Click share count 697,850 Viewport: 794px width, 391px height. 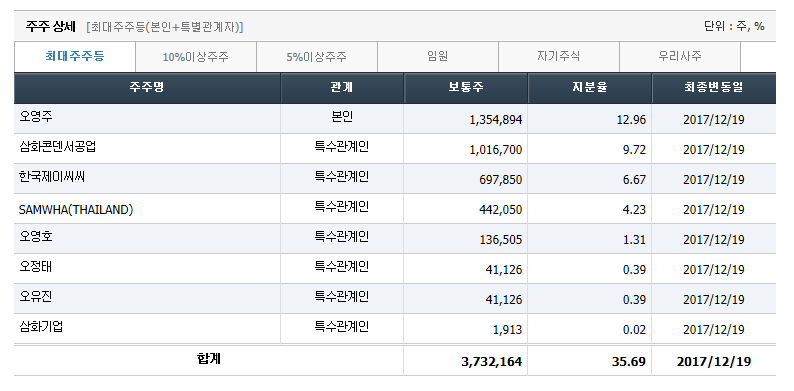coord(500,180)
